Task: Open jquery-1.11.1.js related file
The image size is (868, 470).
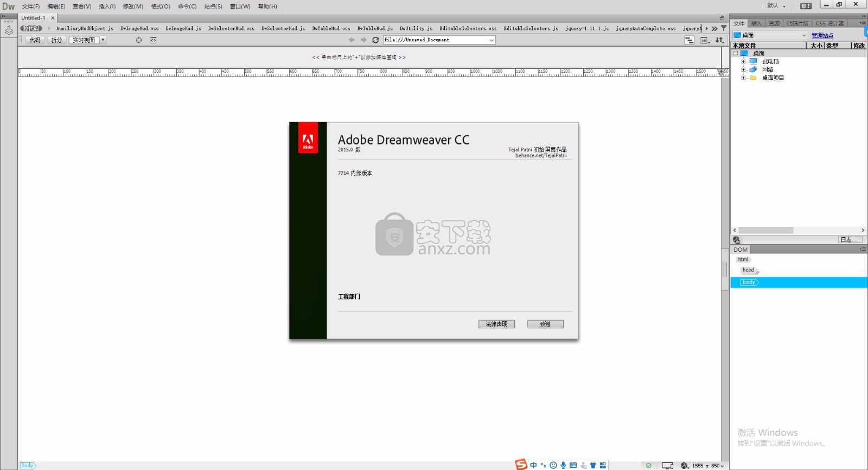Action: point(587,28)
